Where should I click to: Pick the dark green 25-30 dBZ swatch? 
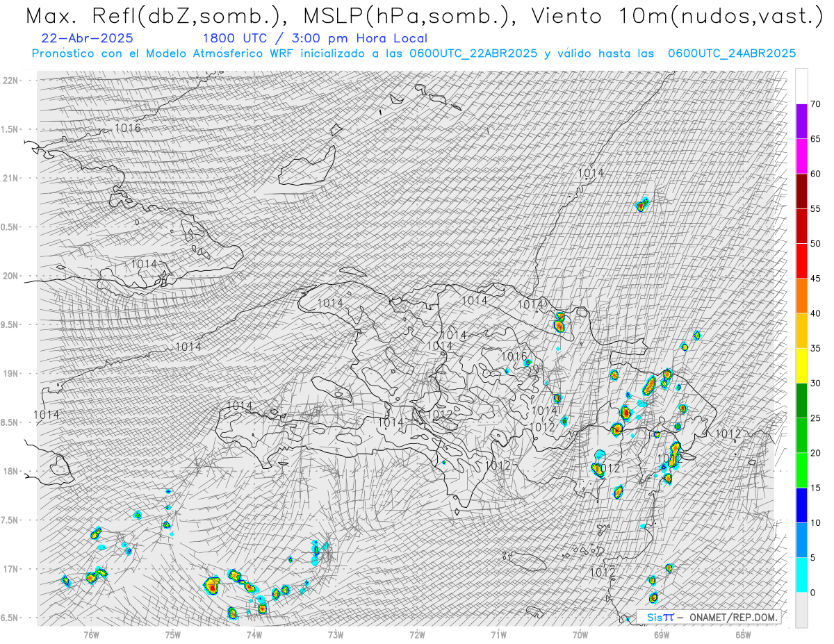pos(801,400)
